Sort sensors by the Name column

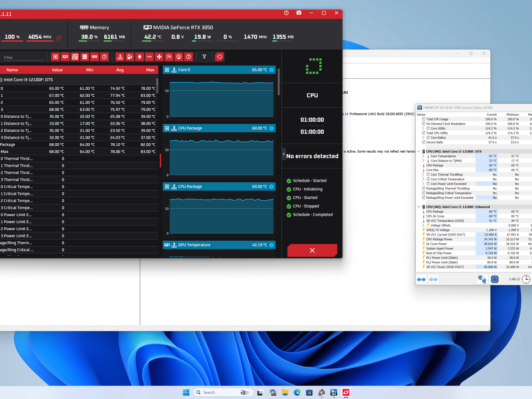(x=12, y=70)
